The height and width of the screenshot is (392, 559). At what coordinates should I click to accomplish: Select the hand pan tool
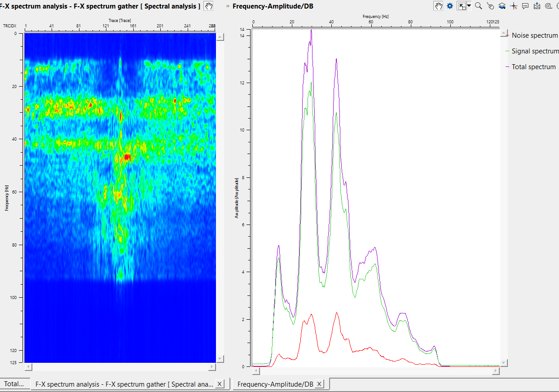(x=439, y=6)
